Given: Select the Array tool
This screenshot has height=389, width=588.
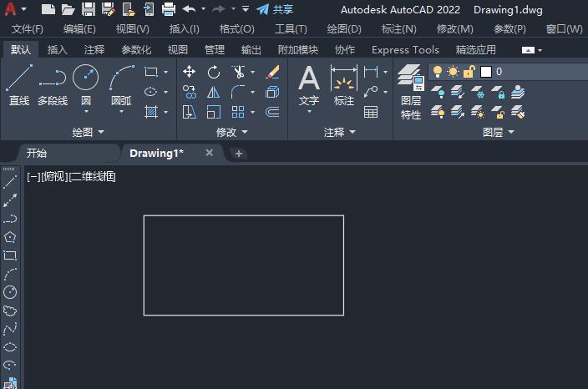Looking at the screenshot, I should click(238, 112).
